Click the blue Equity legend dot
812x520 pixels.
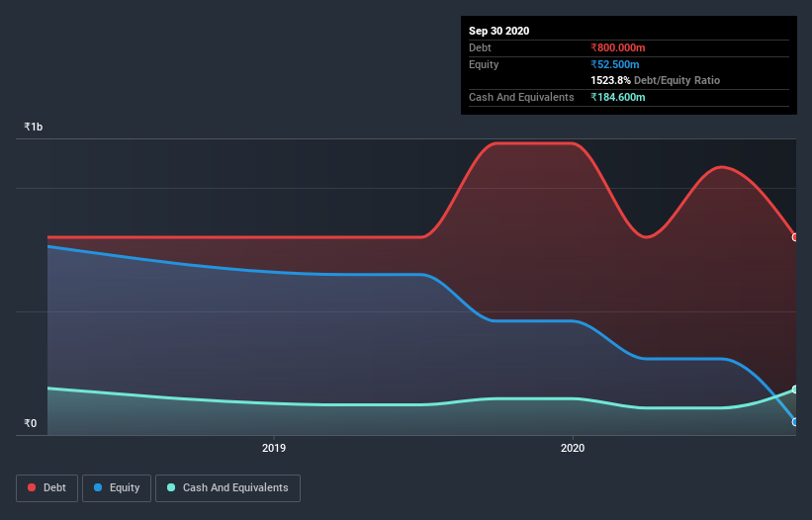[98, 487]
